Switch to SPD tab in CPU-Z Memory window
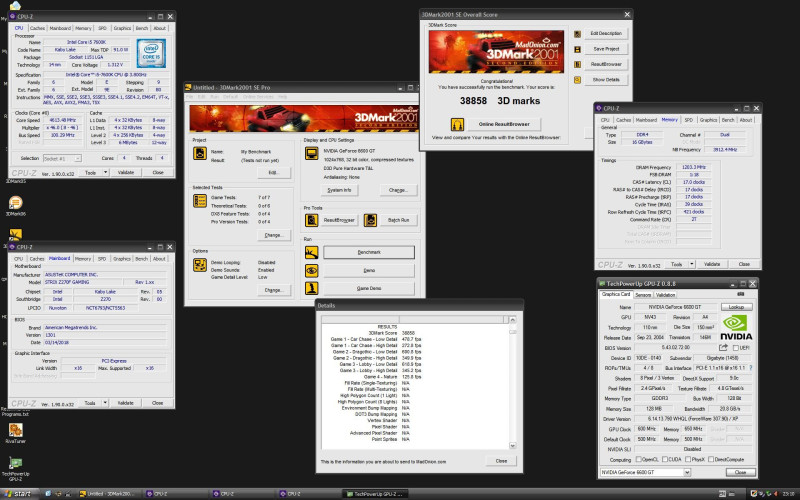Screen dimensions: 800x500 [x=689, y=120]
